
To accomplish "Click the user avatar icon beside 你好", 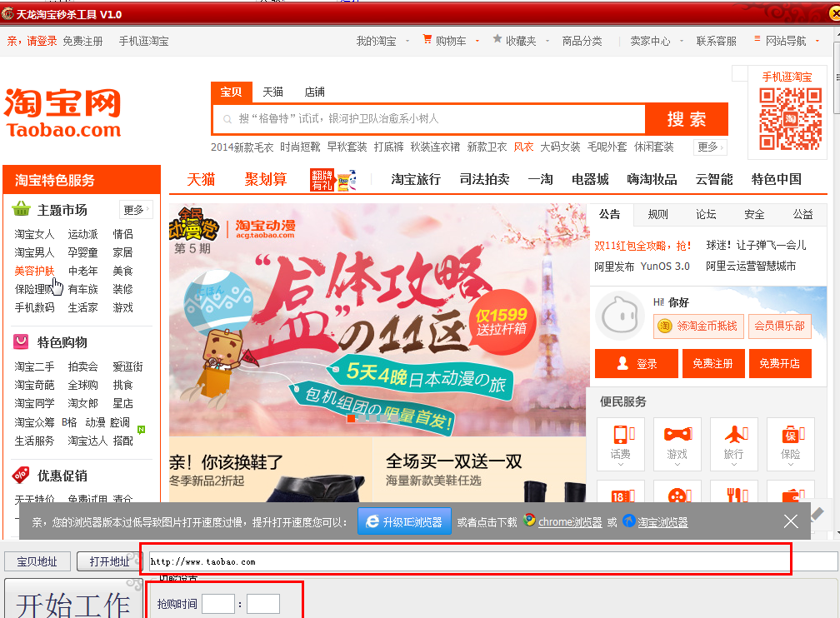I will 620,316.
